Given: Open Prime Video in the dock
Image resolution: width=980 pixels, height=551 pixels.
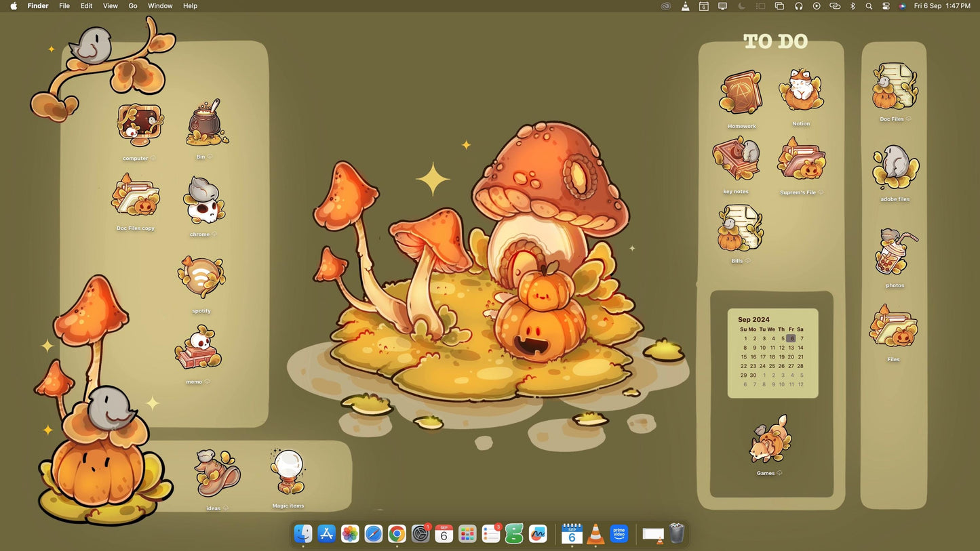Looking at the screenshot, I should pyautogui.click(x=619, y=534).
